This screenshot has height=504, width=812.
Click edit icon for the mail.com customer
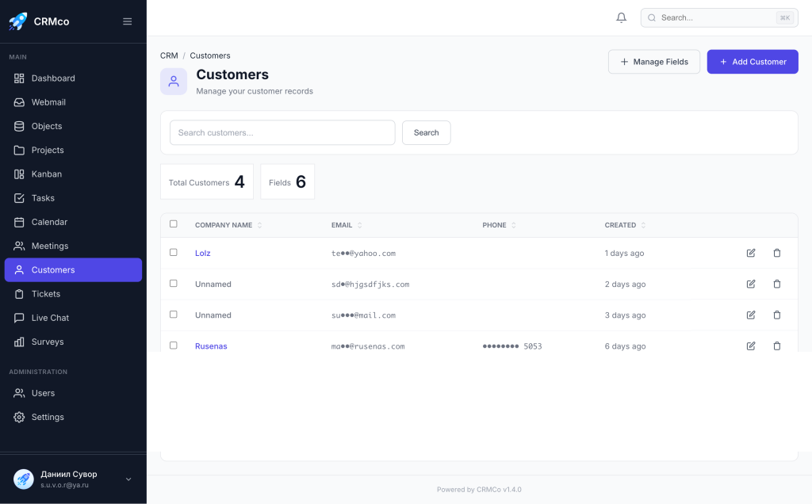[x=751, y=315]
